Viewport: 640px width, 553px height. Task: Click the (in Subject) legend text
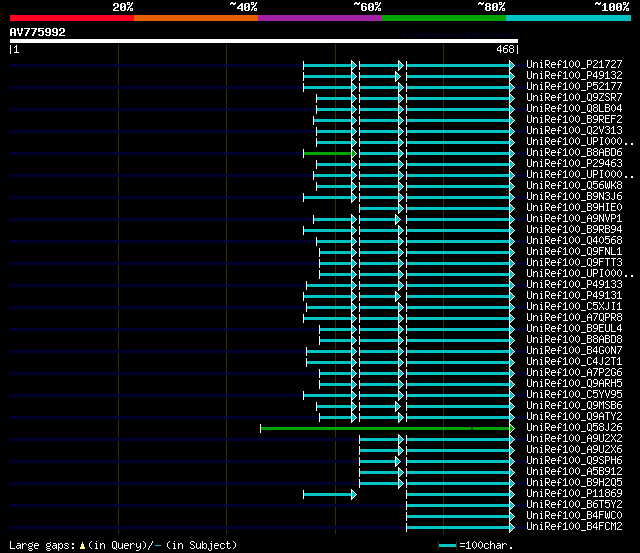click(x=202, y=546)
